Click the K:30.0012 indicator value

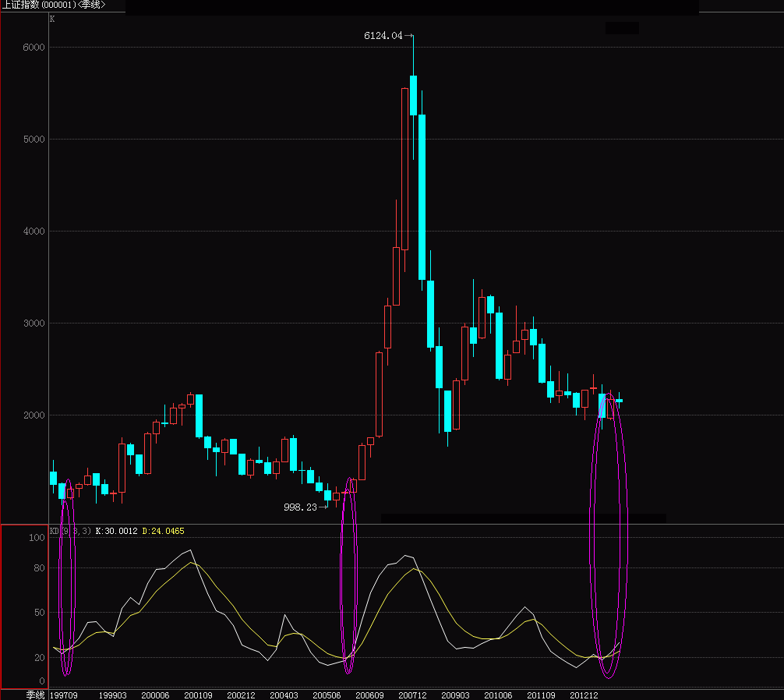tap(116, 531)
